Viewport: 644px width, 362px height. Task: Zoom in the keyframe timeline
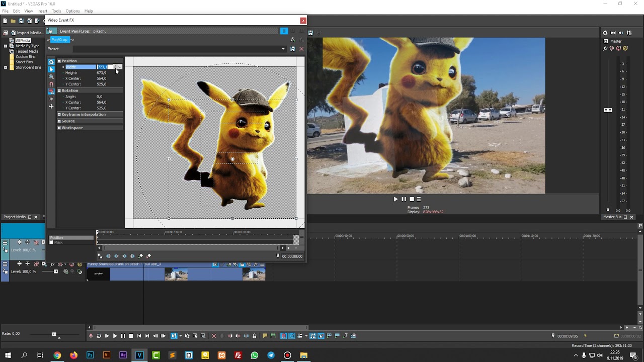coord(288,248)
